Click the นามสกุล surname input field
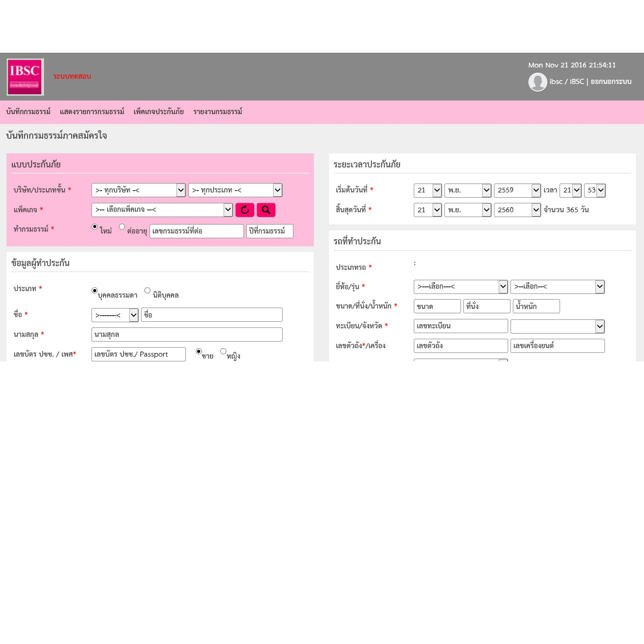The width and height of the screenshot is (644, 644). pyautogui.click(x=187, y=334)
